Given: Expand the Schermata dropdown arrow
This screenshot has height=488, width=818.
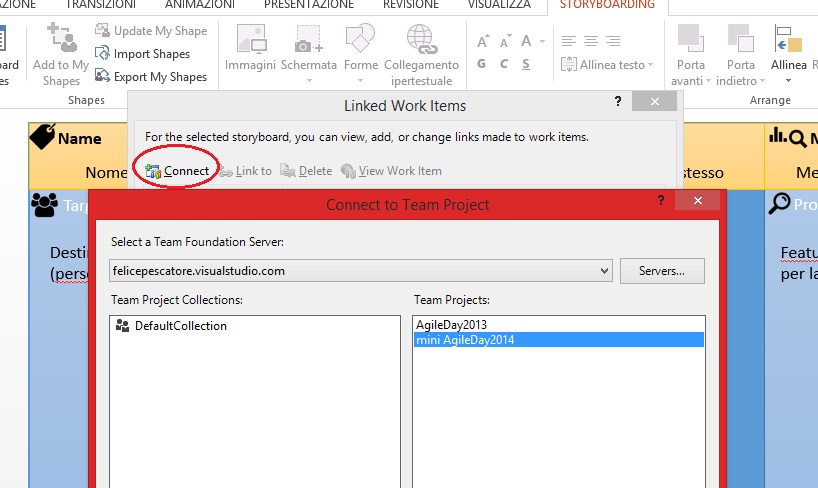Looking at the screenshot, I should click(309, 80).
